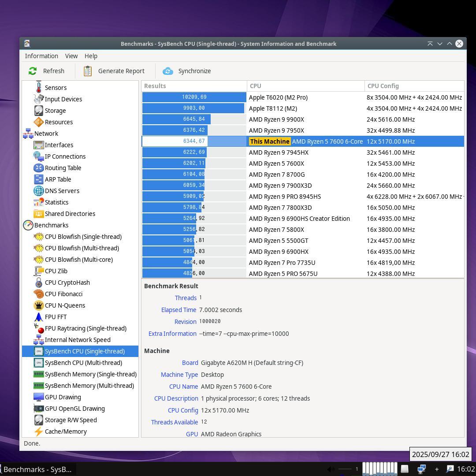The width and height of the screenshot is (476, 476).
Task: Click the Generate Report clipboard icon
Action: coord(88,71)
